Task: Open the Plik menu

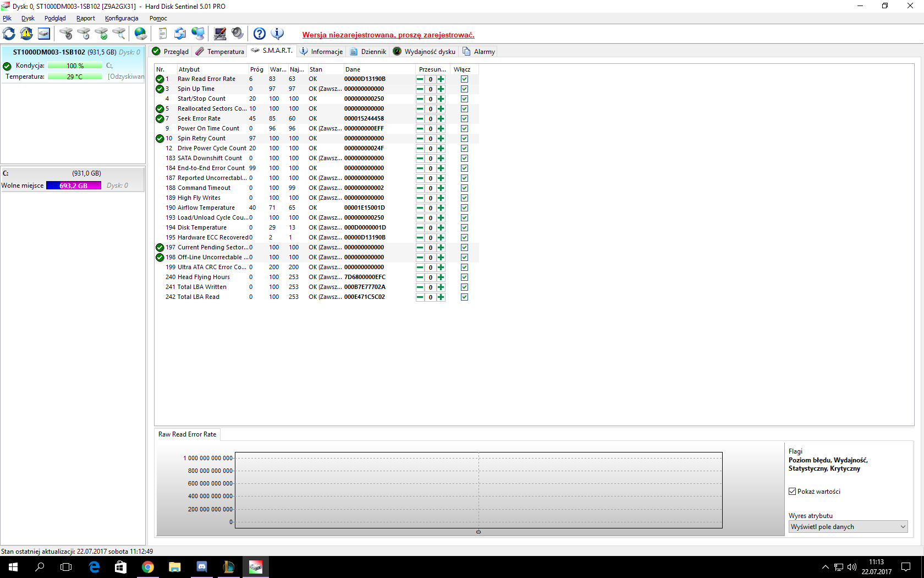Action: point(7,18)
